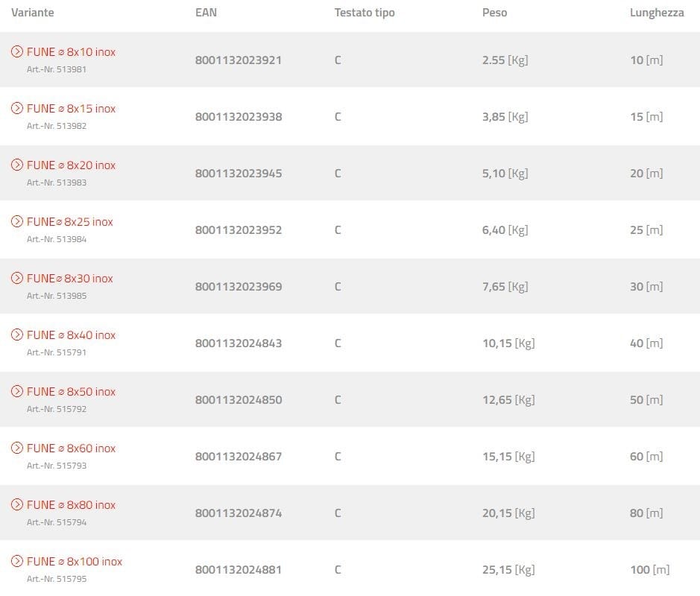Viewport: 700px width, 596px height.
Task: Click the arrow icon beside FUNE 8x50 inox
Action: click(x=17, y=391)
